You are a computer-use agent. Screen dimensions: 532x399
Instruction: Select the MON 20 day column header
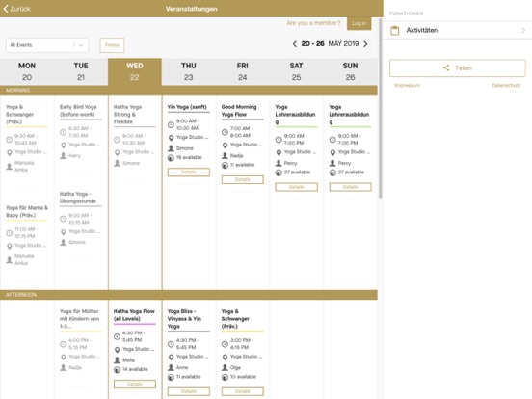click(27, 71)
